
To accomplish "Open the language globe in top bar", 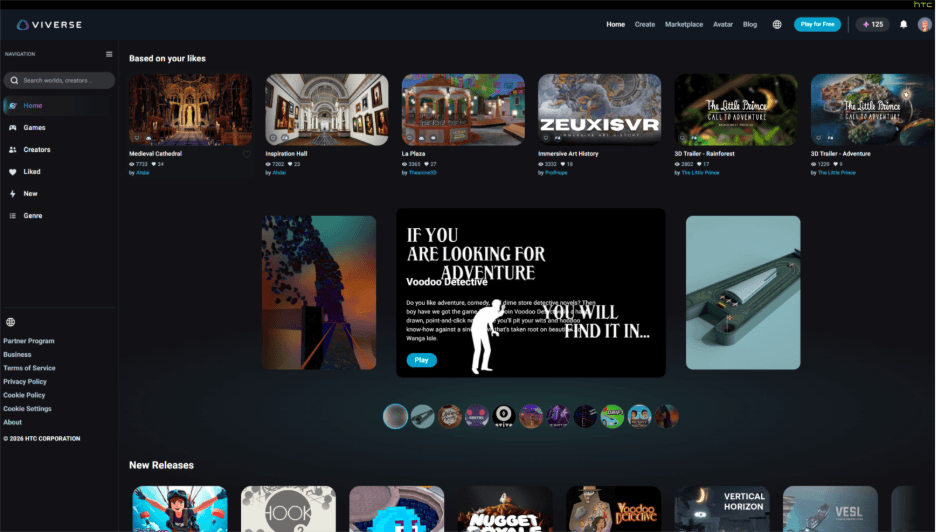I will pyautogui.click(x=777, y=24).
